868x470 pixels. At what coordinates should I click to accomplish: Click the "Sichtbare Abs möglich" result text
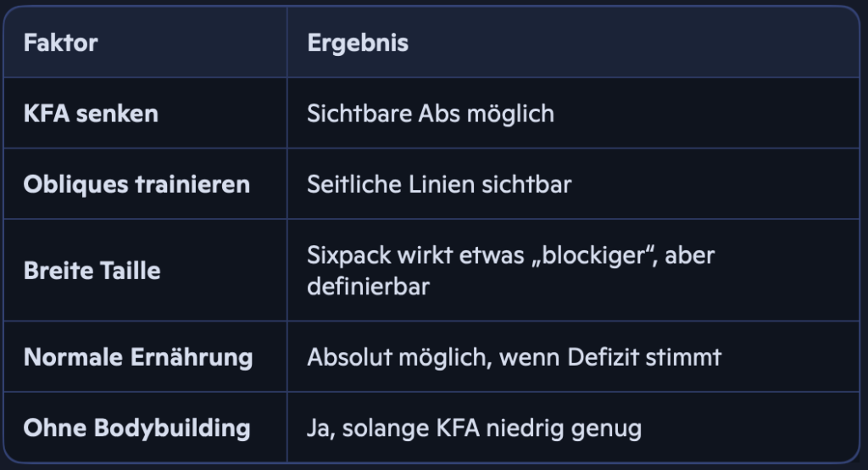(x=431, y=114)
